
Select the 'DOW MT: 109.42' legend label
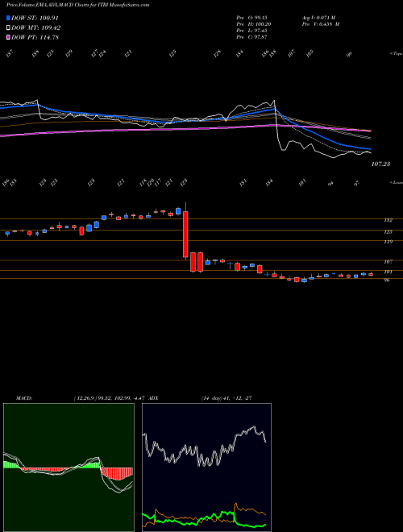tap(36, 27)
